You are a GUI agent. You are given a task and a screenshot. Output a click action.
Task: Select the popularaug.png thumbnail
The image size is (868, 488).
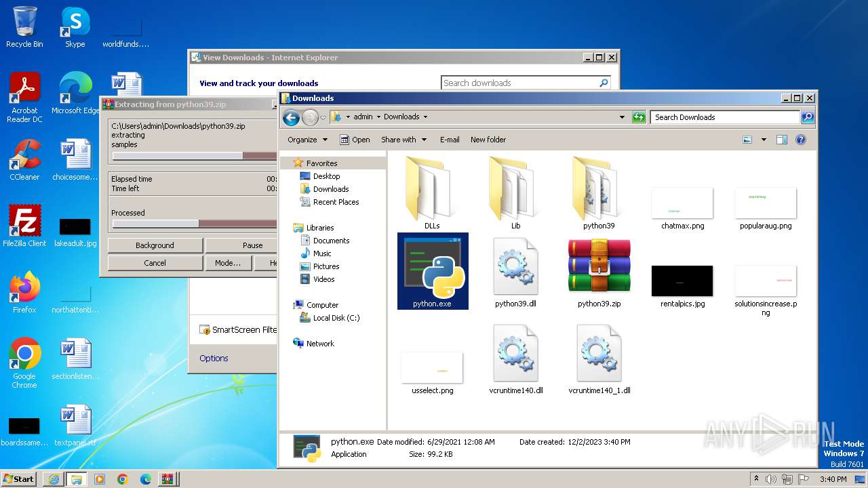(766, 209)
